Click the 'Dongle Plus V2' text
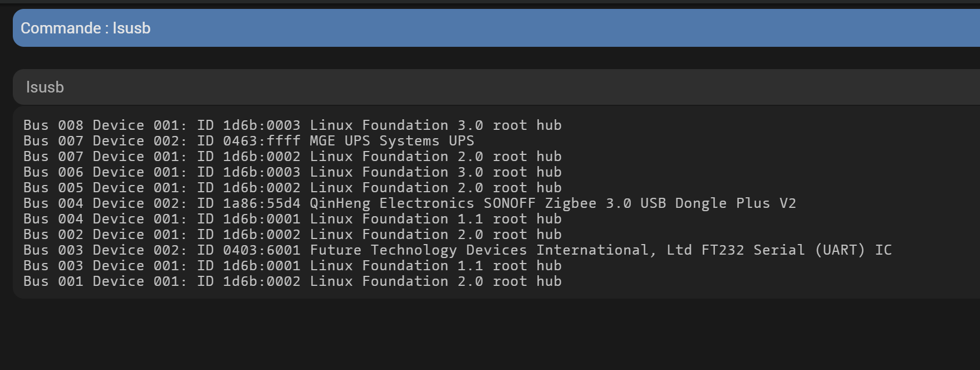 click(736, 203)
